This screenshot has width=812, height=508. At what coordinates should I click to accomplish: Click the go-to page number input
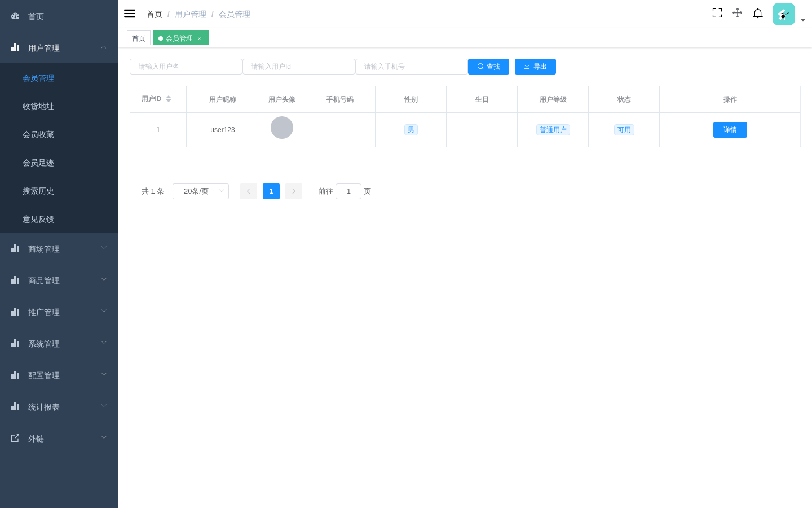click(x=348, y=191)
